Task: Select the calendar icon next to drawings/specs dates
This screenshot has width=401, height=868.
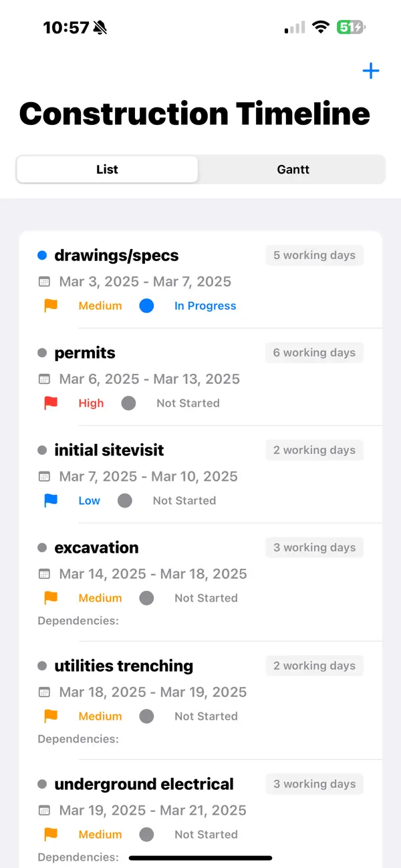Action: click(44, 281)
